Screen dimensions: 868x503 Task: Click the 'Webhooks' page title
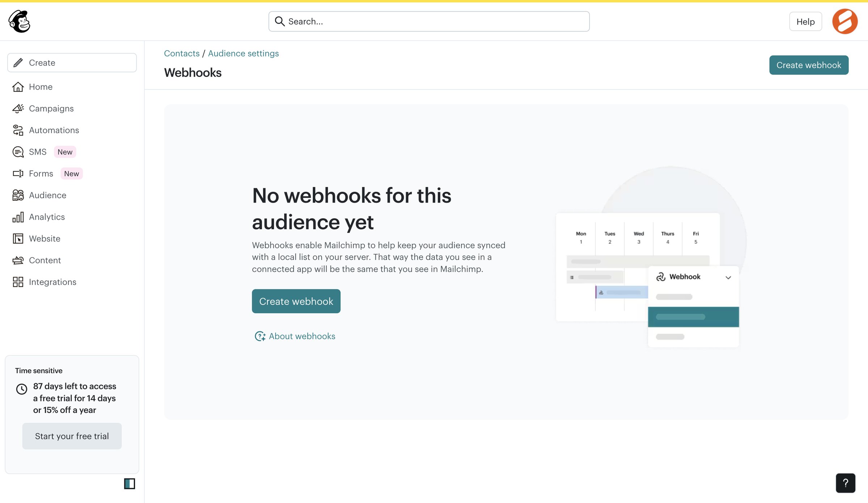pos(193,73)
